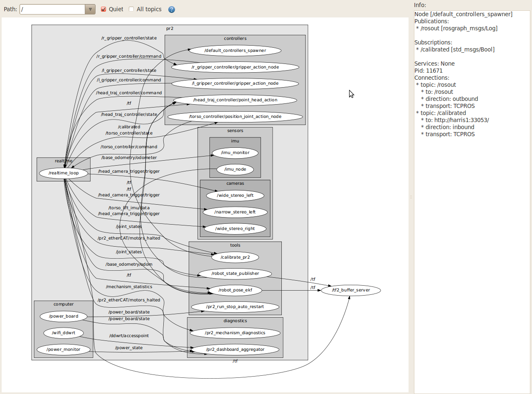Screen dimensions: 532x394
Task: Enable the All topics checkbox
Action: 131,9
